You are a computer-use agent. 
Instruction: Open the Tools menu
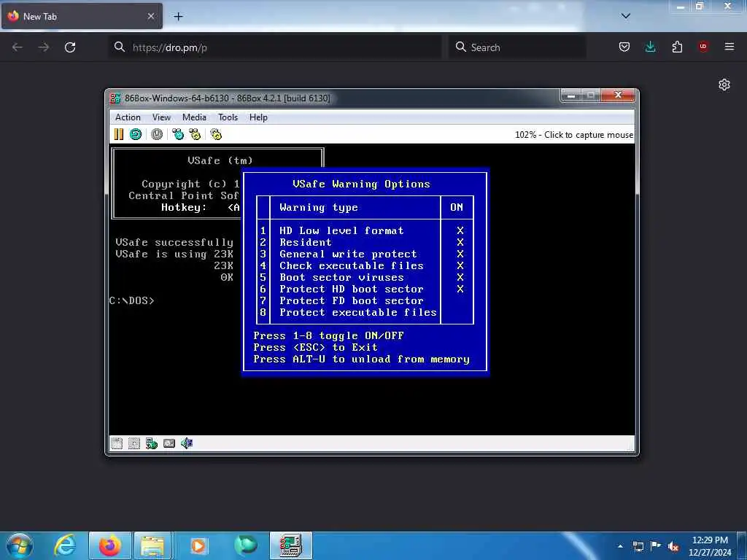[228, 117]
